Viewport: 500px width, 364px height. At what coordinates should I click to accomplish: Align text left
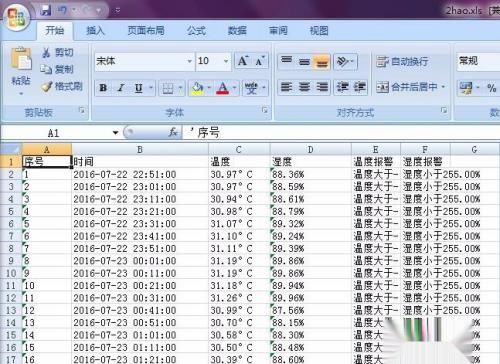click(286, 87)
